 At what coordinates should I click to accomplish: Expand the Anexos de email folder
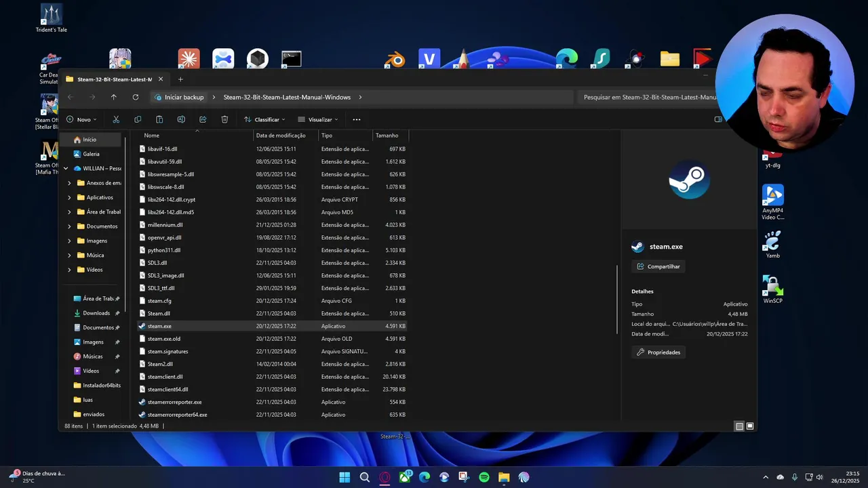(69, 183)
